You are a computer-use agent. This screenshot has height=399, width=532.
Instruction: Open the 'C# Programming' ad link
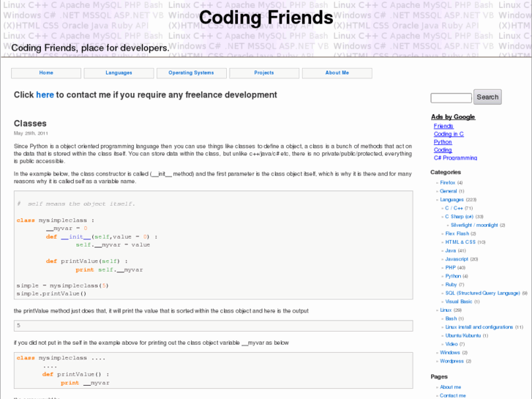(x=455, y=157)
